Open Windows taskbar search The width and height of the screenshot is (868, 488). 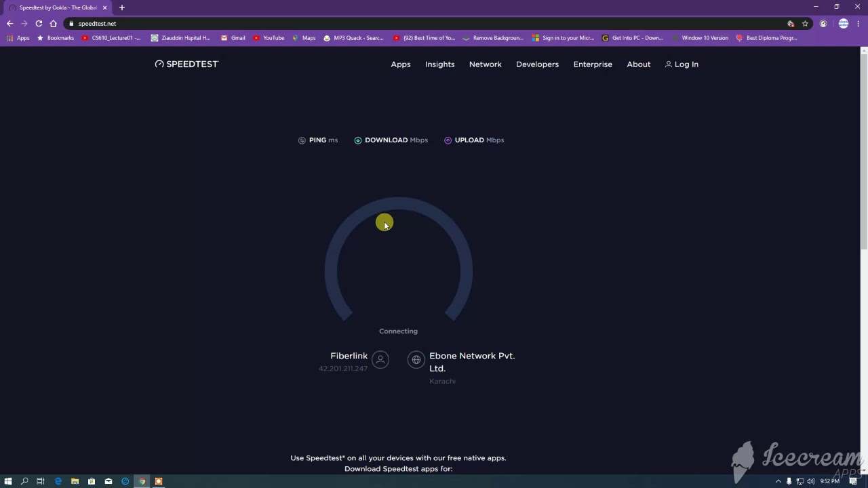(24, 481)
